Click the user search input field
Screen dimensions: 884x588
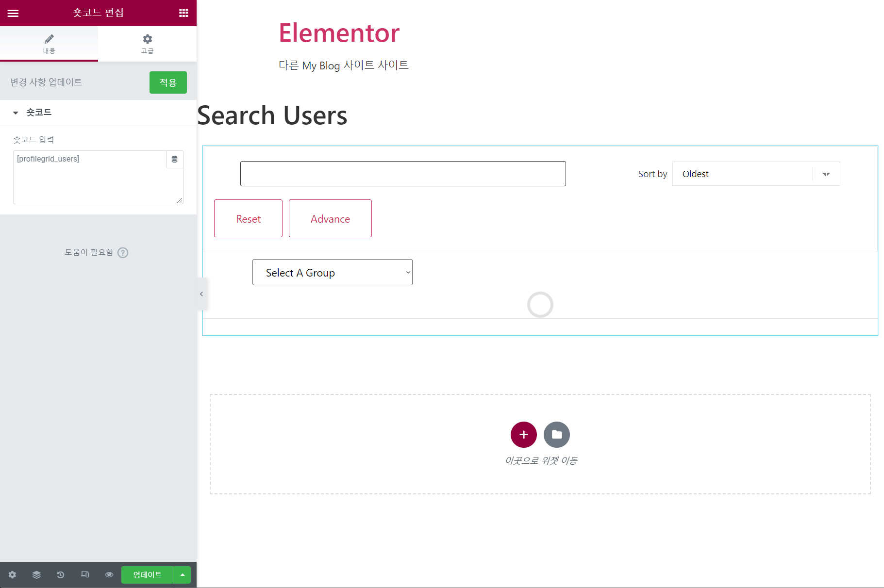click(x=403, y=174)
